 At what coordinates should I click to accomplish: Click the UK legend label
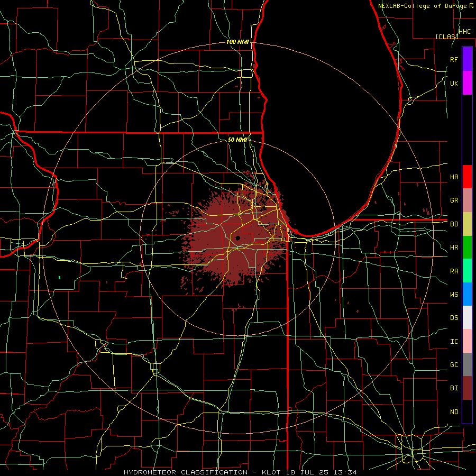coord(454,83)
